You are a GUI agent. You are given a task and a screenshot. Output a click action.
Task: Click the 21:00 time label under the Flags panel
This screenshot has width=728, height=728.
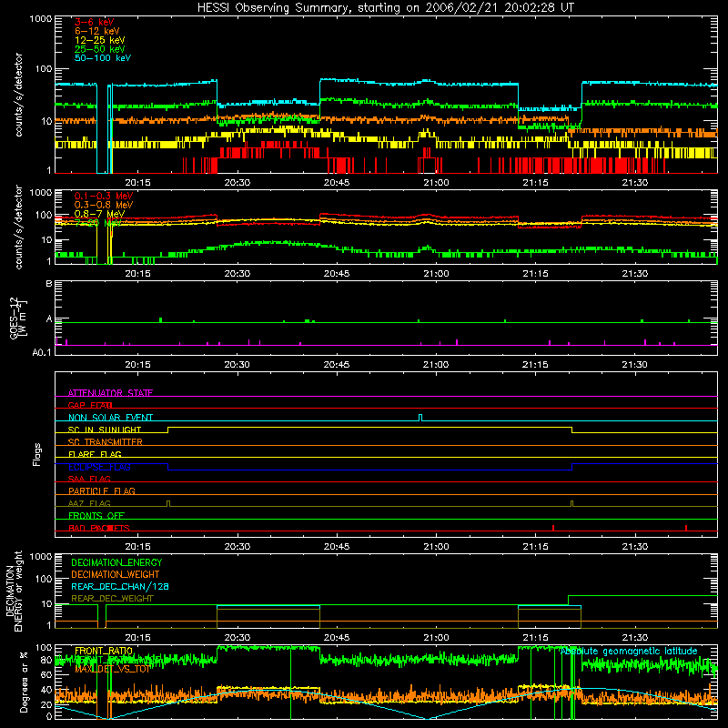tap(436, 546)
